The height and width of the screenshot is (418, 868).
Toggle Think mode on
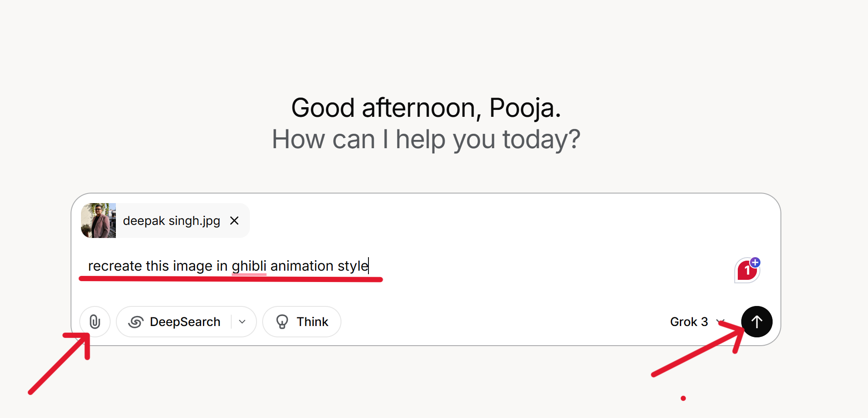[x=302, y=322]
